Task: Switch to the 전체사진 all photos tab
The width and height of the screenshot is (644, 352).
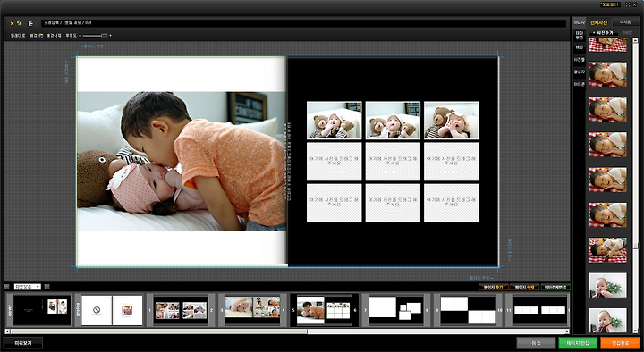Action: [x=598, y=22]
